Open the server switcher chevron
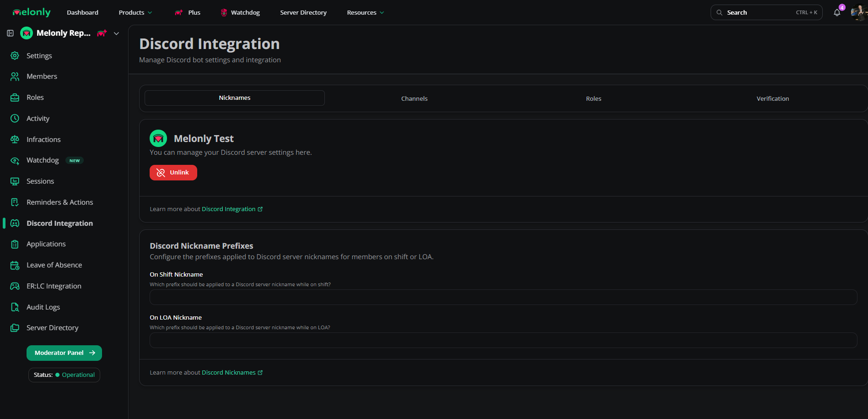868x419 pixels. 117,33
